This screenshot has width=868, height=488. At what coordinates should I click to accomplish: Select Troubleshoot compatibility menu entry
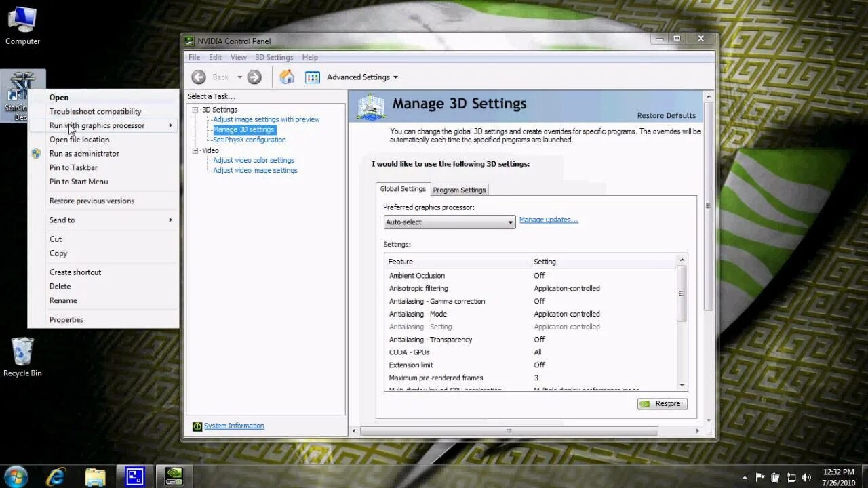coord(103,111)
